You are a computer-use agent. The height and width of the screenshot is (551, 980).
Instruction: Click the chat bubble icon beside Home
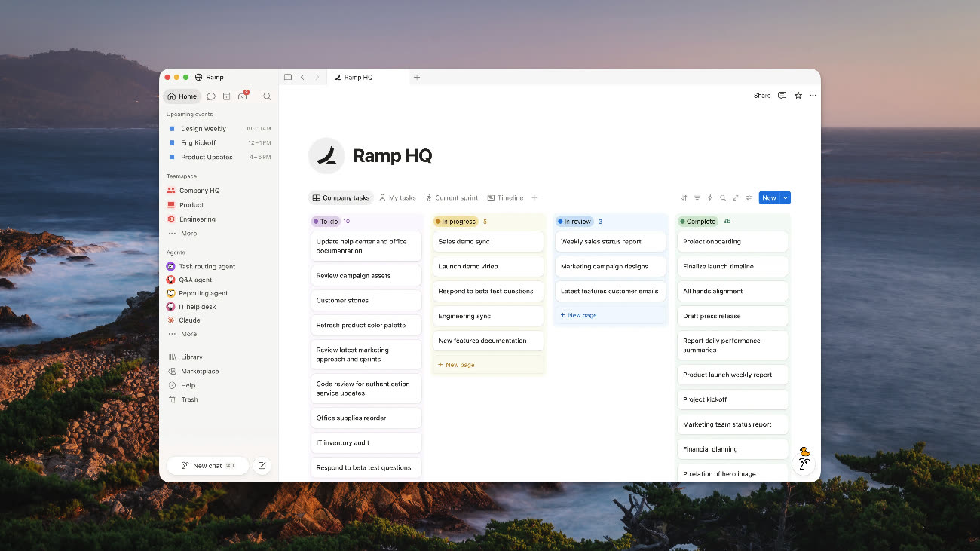click(211, 96)
